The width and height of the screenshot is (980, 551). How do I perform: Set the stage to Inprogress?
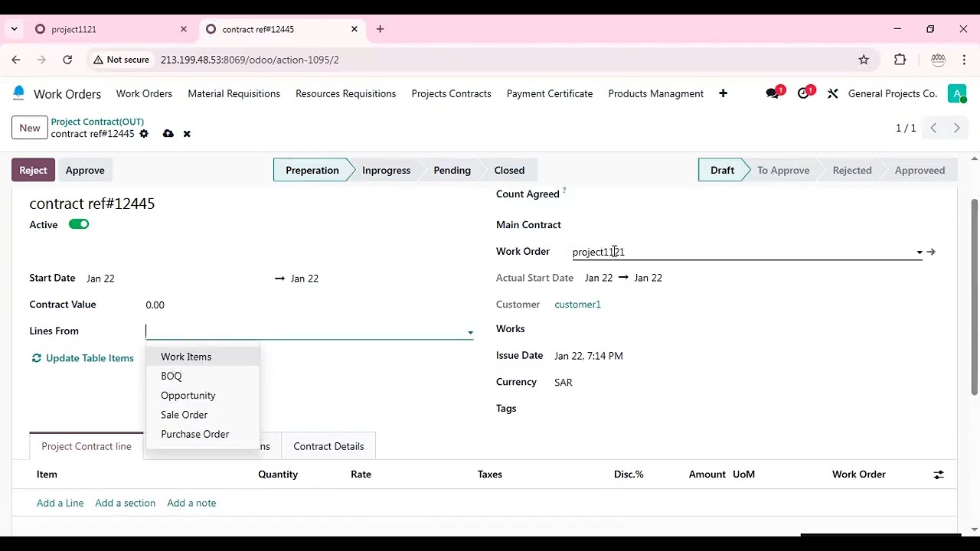tap(386, 170)
